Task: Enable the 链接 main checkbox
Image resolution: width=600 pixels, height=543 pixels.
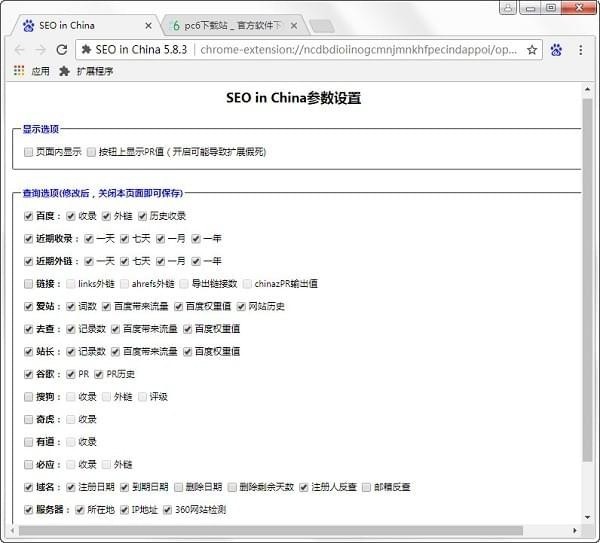Action: click(x=28, y=284)
